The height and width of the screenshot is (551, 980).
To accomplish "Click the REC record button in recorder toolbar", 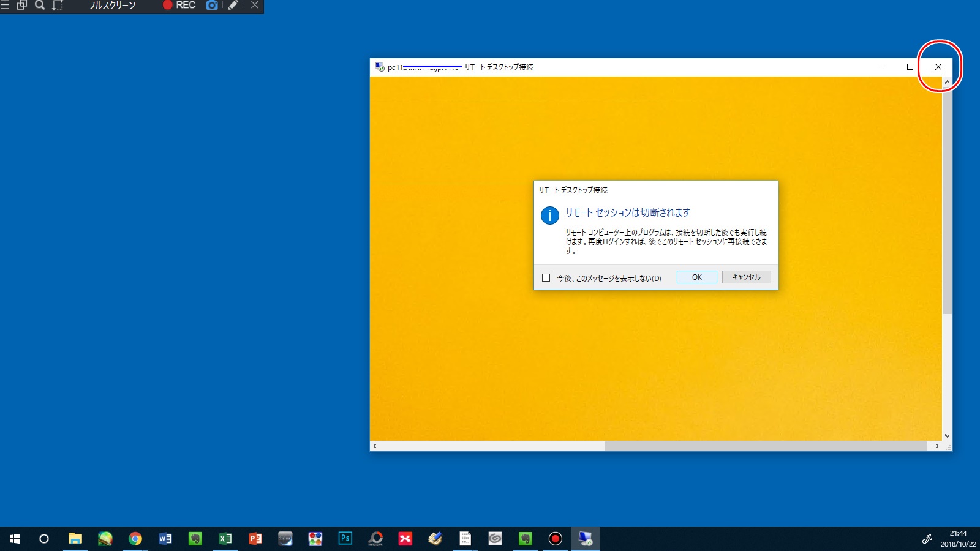I will 179,6.
